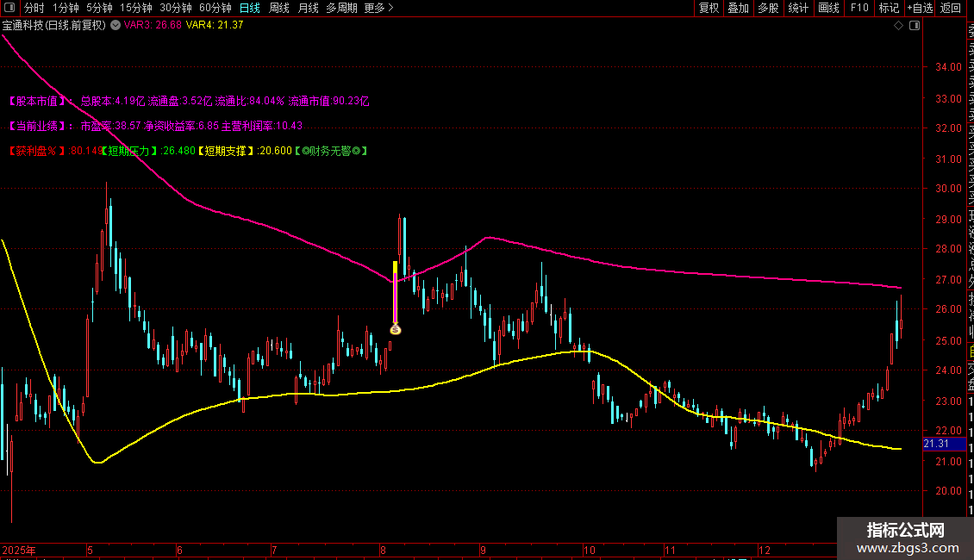974x560 pixels.
Task: Select the 1分钟 period tab
Action: pos(66,8)
